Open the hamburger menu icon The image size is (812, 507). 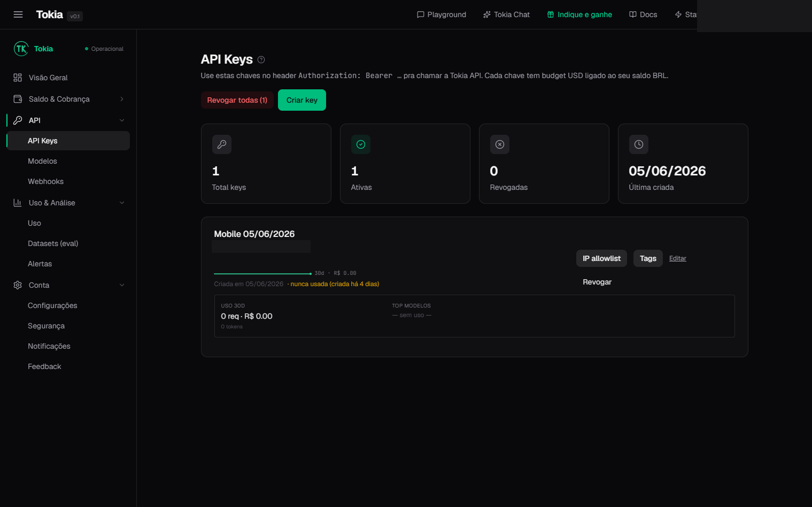click(18, 14)
